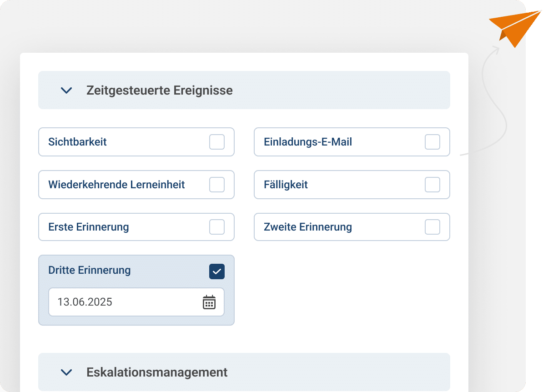This screenshot has width=543, height=392.
Task: Uncheck the Dritte Erinnerung checkbox
Action: (217, 271)
